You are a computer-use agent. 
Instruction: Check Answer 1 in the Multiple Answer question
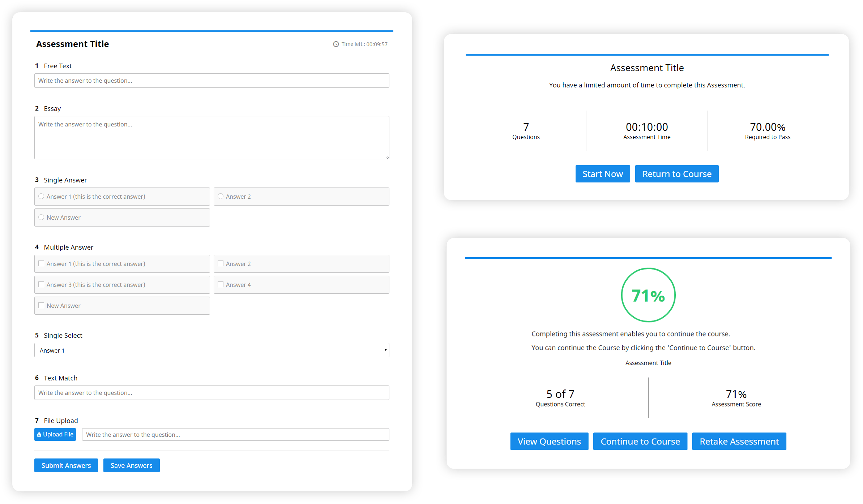click(x=42, y=263)
